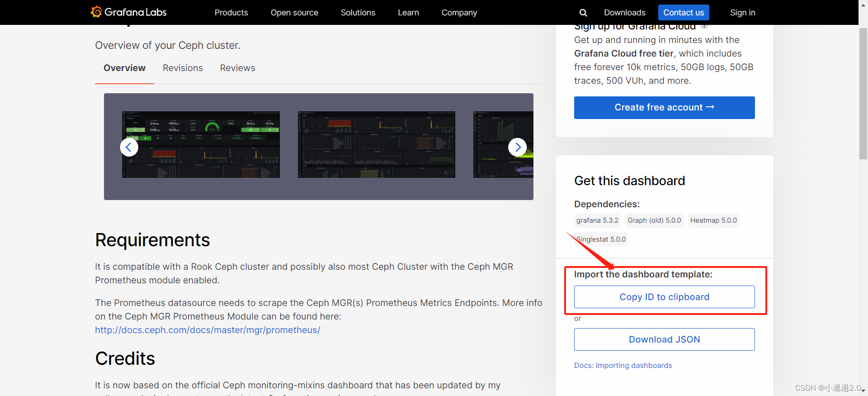Advance carousel with next arrow
868x396 pixels.
(518, 147)
